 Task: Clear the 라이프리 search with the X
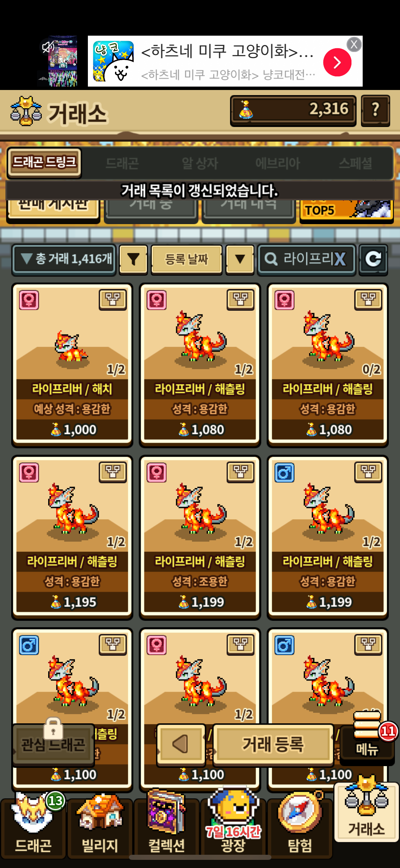click(x=340, y=259)
